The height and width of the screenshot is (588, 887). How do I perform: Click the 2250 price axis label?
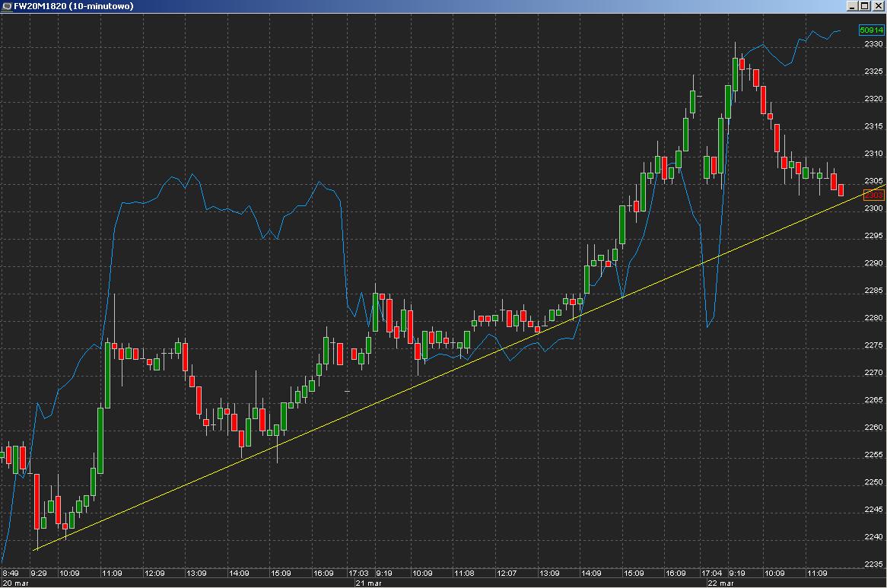873,482
